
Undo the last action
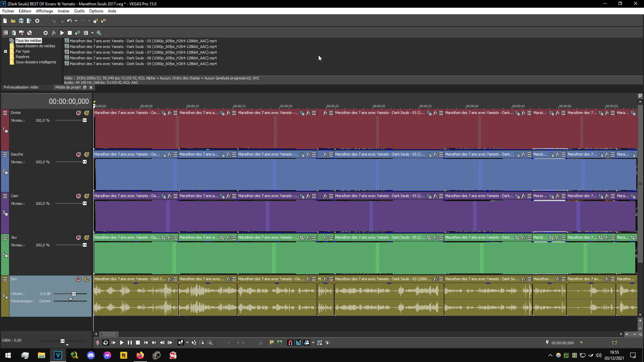(69, 21)
